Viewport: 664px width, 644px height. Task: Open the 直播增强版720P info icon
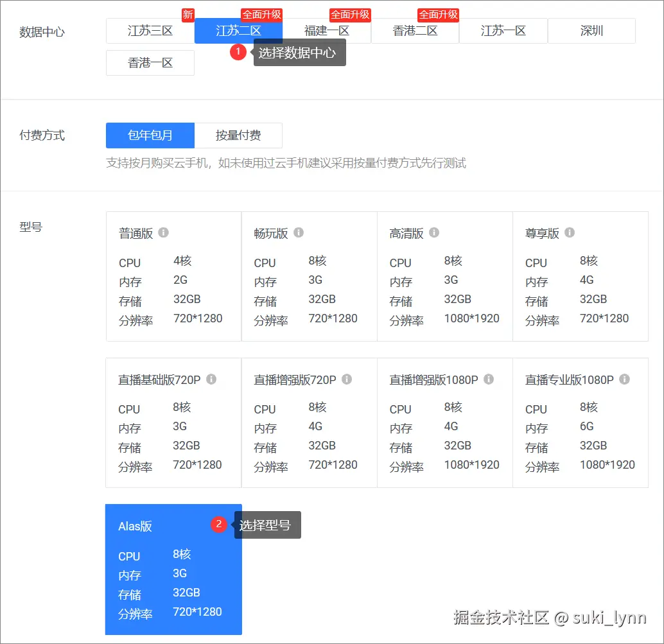347,379
